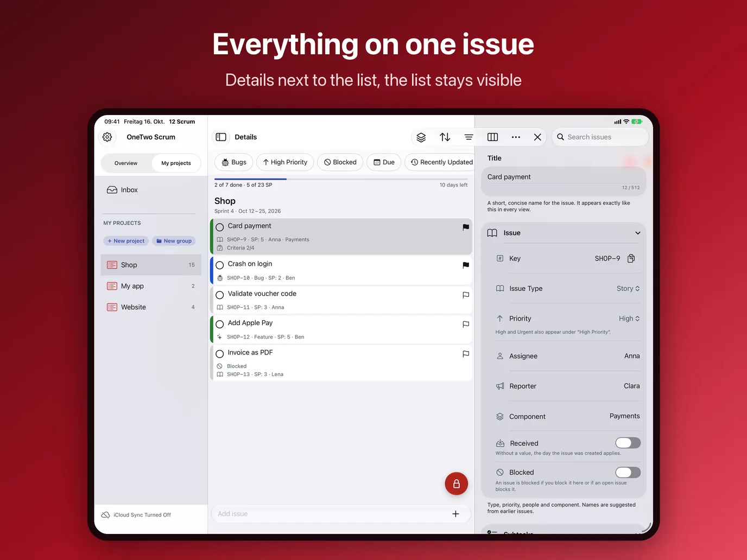
Task: Copy the SHOP-9 issue key
Action: pyautogui.click(x=631, y=258)
